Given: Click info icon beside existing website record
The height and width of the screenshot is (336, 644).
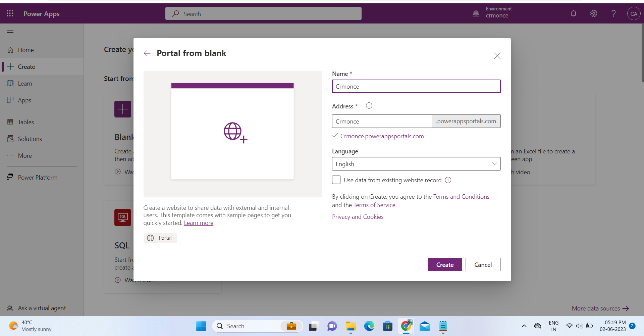Looking at the screenshot, I should tap(448, 180).
